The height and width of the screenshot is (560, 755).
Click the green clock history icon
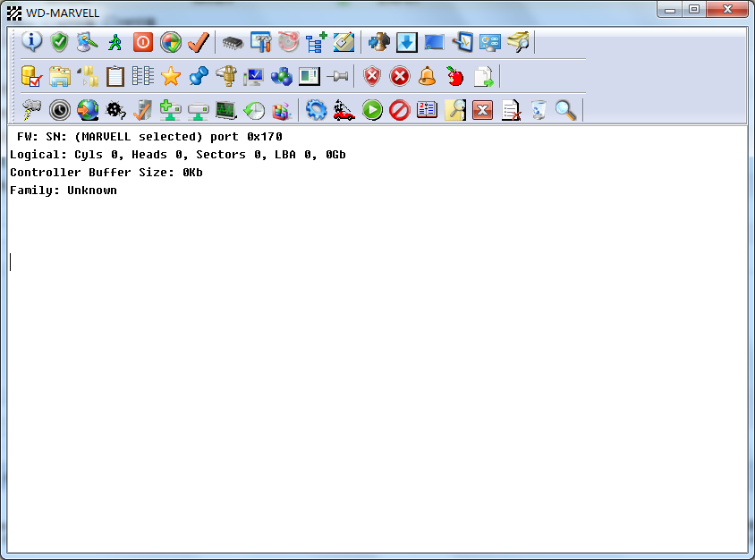[x=254, y=110]
